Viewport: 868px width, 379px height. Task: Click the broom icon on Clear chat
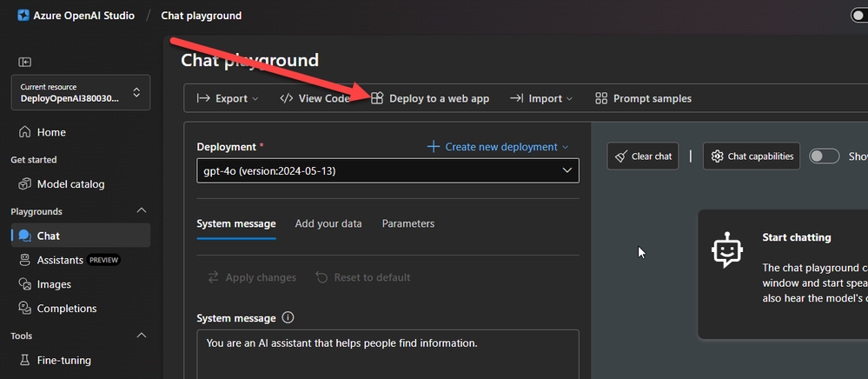coord(621,156)
